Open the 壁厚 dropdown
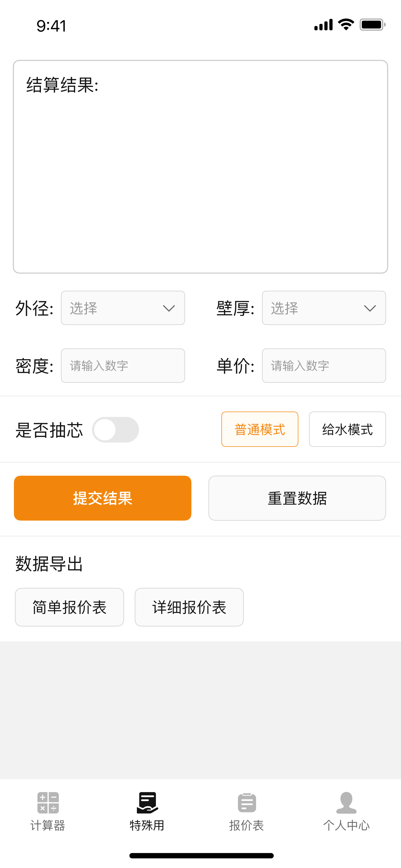The width and height of the screenshot is (401, 868). coord(323,308)
